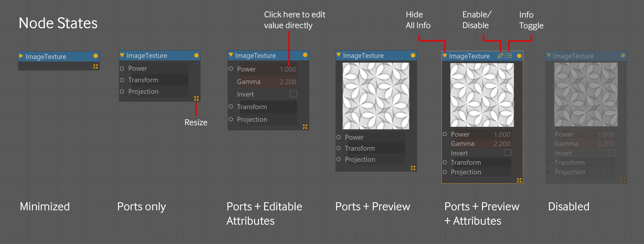Click the Resize icon on the Ports + Preview node
The height and width of the screenshot is (244, 644).
[413, 168]
